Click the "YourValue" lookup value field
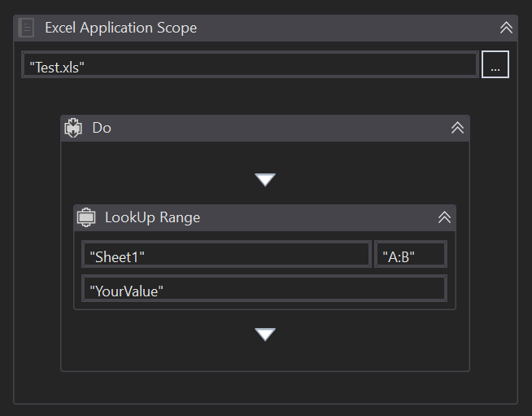 pos(264,289)
